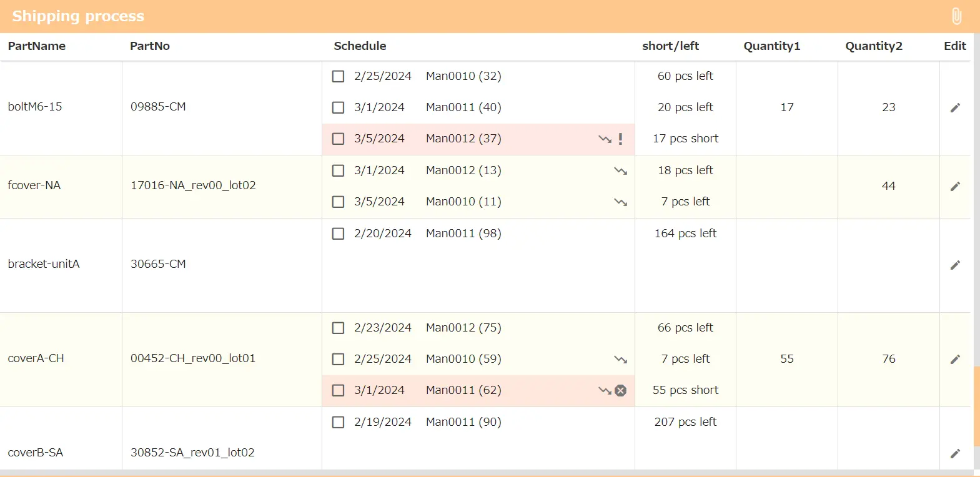Screen dimensions: 980x477
Task: Check the 2/19/2024 Man0011 (90) checkbox
Action: coord(339,423)
